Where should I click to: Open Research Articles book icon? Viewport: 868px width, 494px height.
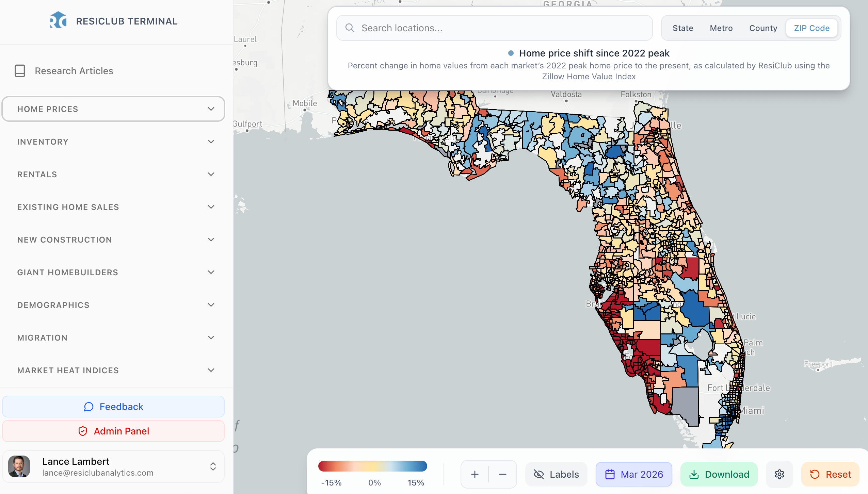pos(20,71)
